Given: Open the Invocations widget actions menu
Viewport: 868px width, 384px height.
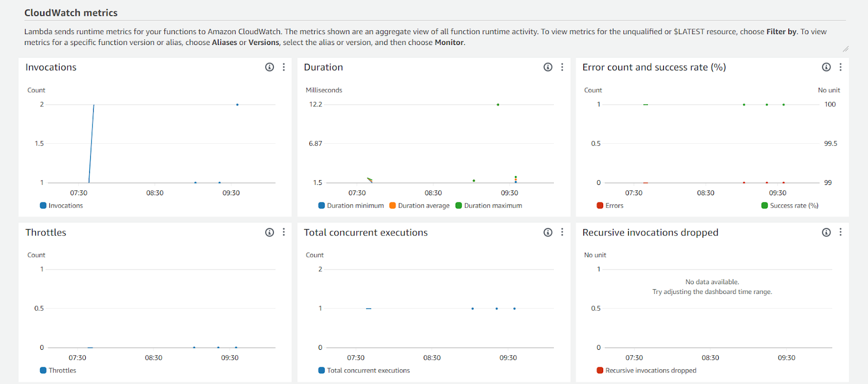Looking at the screenshot, I should [284, 67].
